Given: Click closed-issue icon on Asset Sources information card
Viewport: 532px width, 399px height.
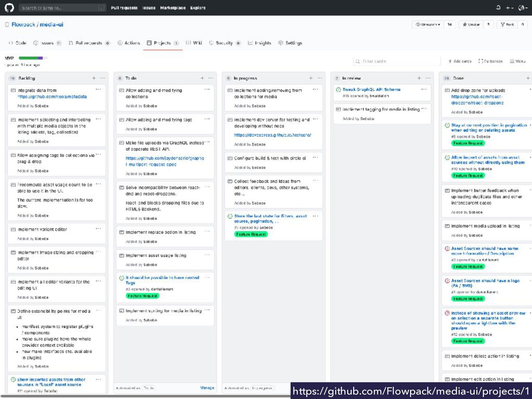Looking at the screenshot, I should coord(447,249).
